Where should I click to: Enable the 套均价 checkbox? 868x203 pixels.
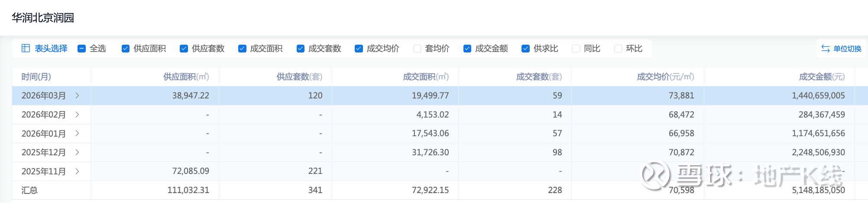[x=417, y=49]
